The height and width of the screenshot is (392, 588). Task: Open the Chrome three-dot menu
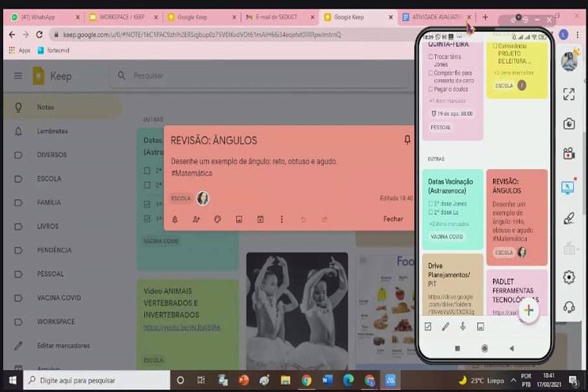[578, 34]
